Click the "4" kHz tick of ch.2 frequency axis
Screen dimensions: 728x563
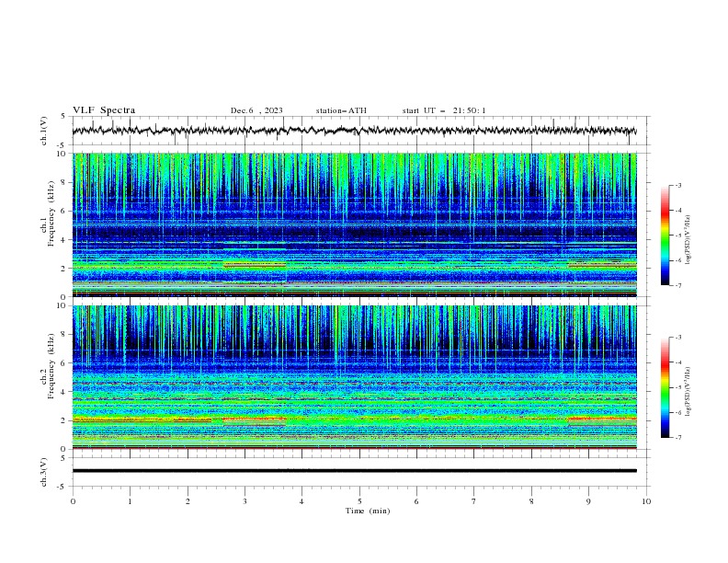click(x=64, y=392)
